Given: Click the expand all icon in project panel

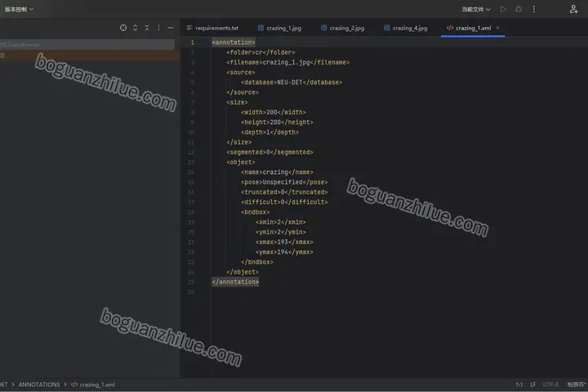Looking at the screenshot, I should [x=135, y=28].
